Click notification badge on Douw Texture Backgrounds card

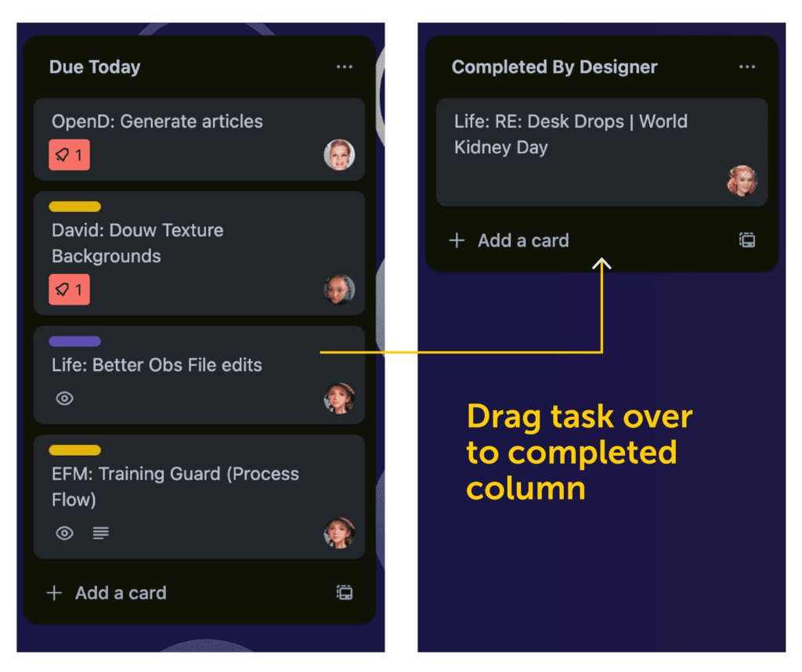(x=69, y=290)
